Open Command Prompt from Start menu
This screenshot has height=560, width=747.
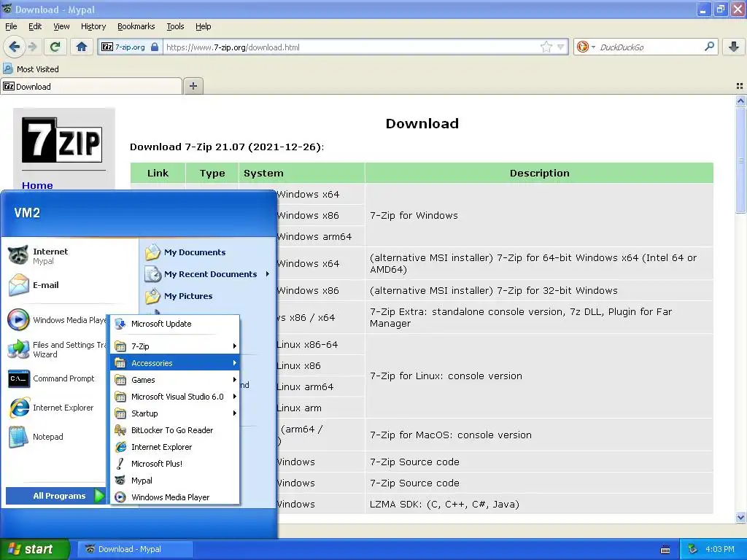(x=52, y=378)
